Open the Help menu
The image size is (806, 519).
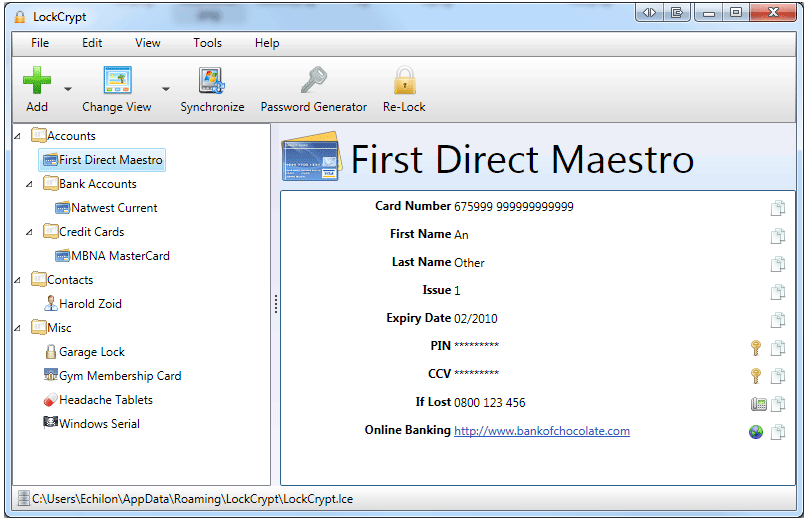(267, 43)
